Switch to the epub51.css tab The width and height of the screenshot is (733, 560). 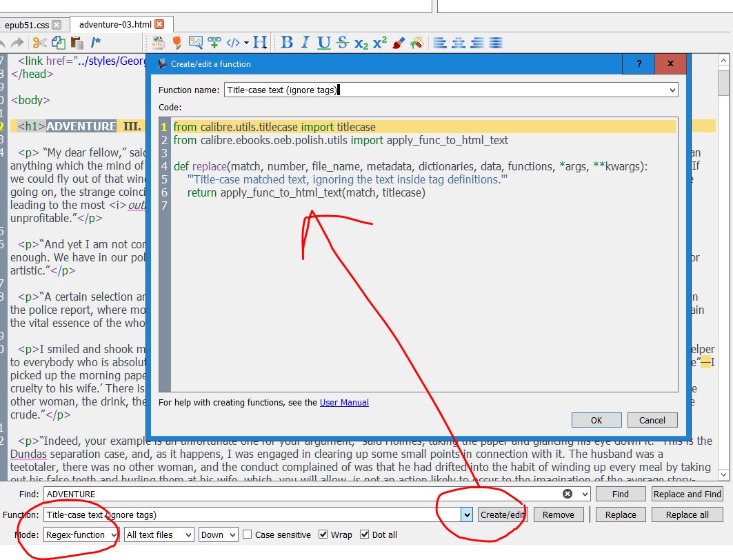(27, 25)
